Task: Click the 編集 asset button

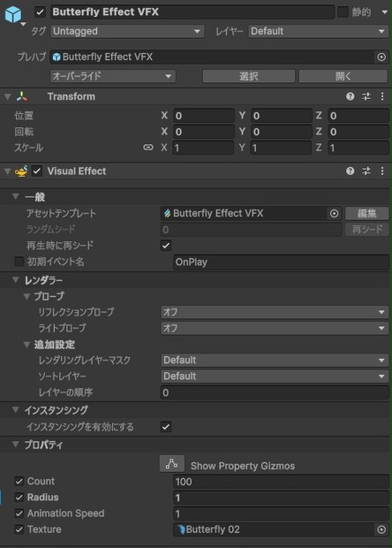Action: (x=367, y=213)
